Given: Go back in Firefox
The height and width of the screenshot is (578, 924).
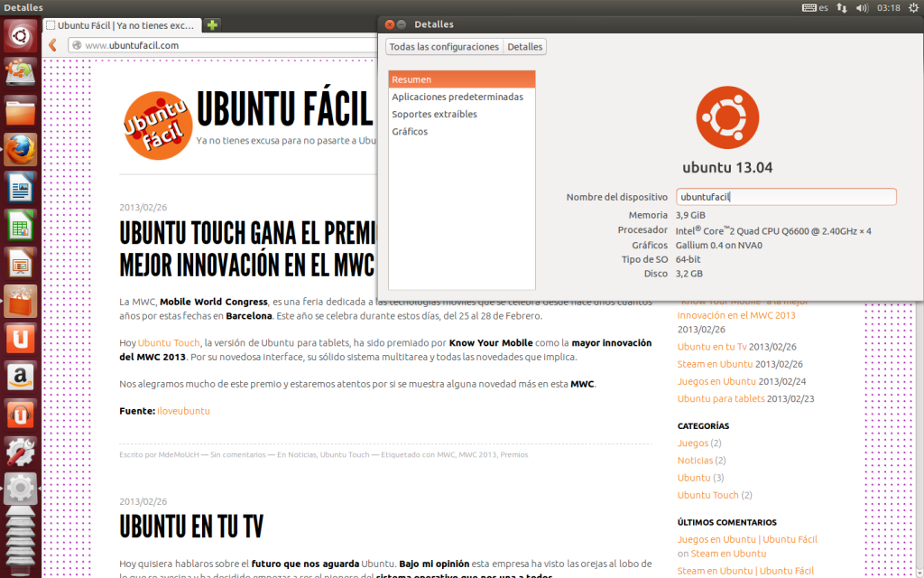Looking at the screenshot, I should pyautogui.click(x=52, y=45).
